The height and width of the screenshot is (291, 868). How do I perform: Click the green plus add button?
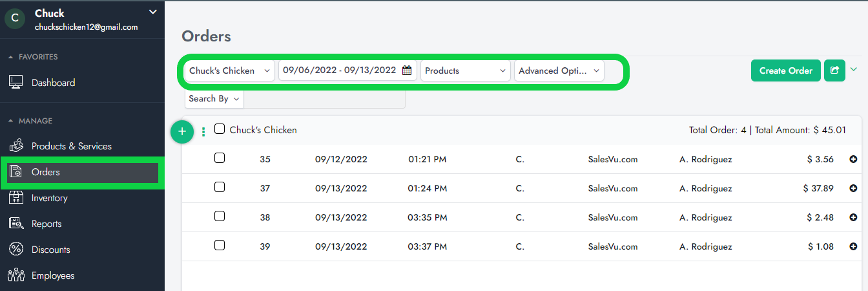point(182,131)
